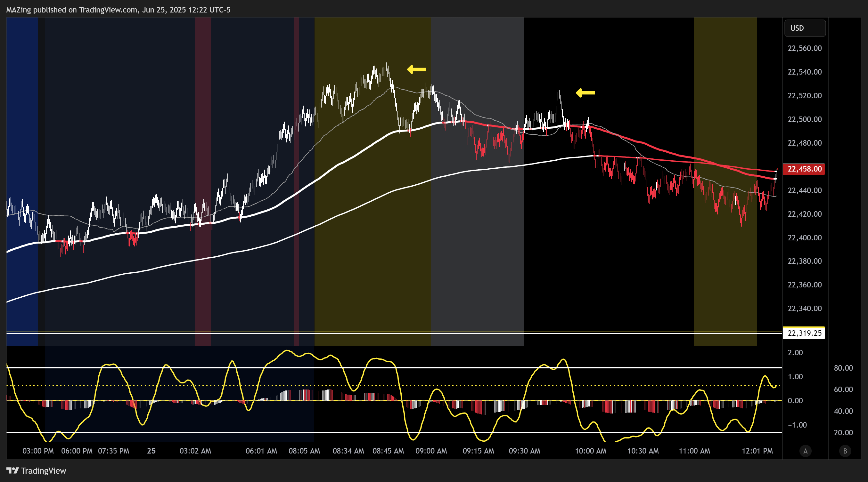Viewport: 868px width, 482px height.
Task: Click the 22,560.00 price axis label
Action: click(x=805, y=48)
